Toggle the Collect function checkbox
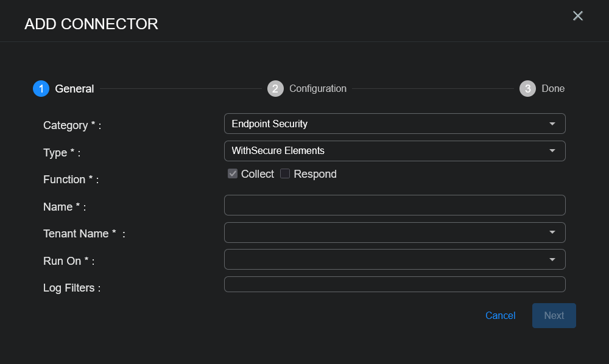The image size is (609, 364). (233, 174)
